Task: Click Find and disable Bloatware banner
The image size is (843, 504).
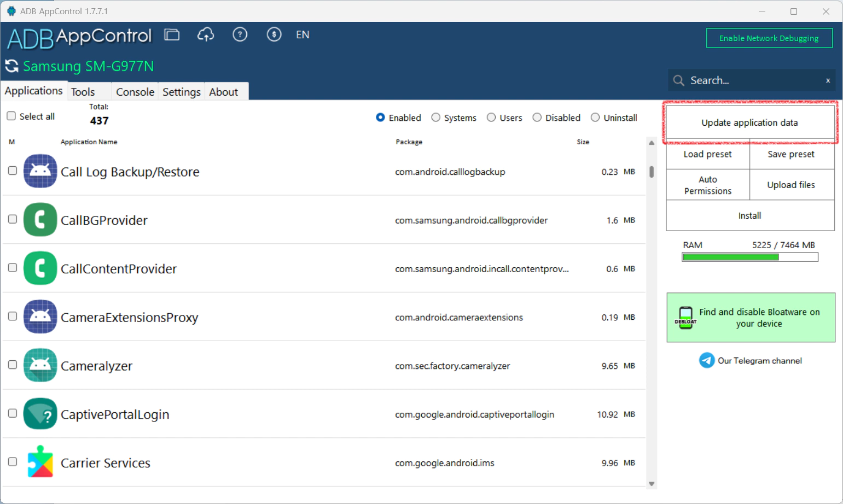Action: click(x=751, y=318)
